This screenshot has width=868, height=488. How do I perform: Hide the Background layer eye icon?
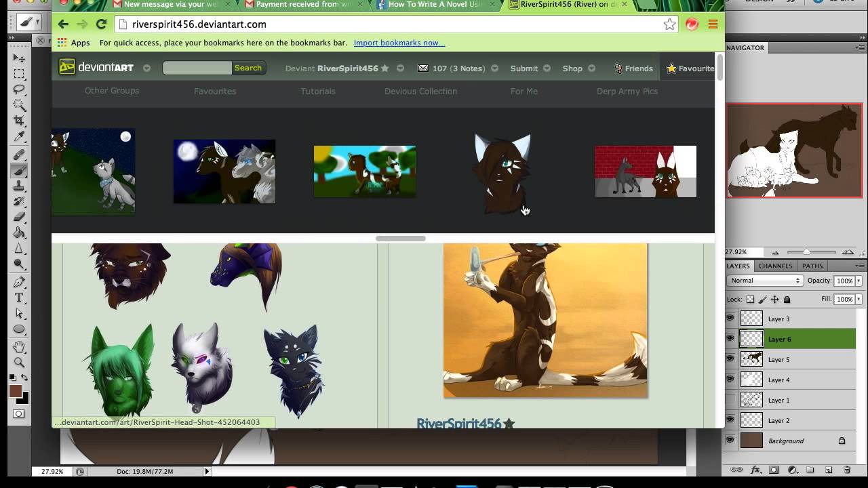(x=730, y=440)
